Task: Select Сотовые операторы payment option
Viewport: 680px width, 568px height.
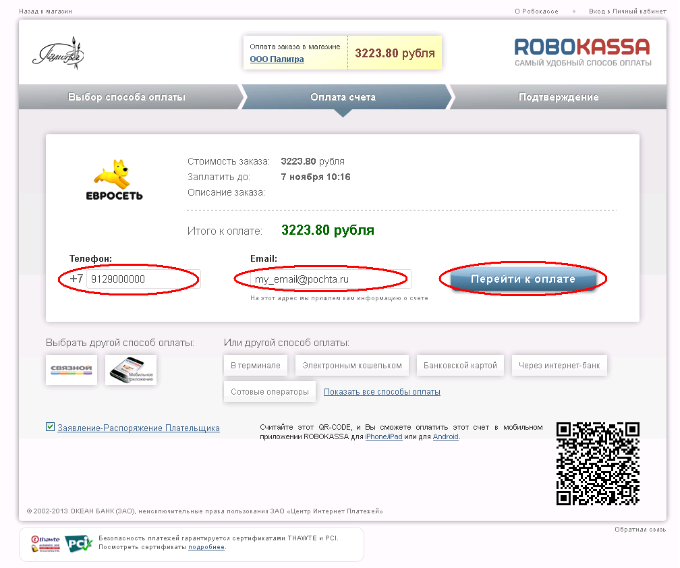Action: coord(270,392)
